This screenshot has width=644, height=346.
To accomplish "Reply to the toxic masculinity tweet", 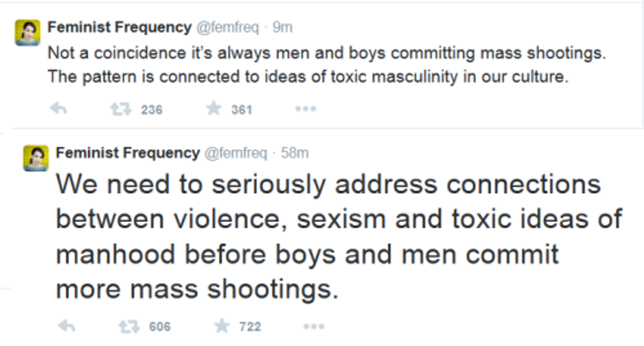I will click(x=58, y=110).
